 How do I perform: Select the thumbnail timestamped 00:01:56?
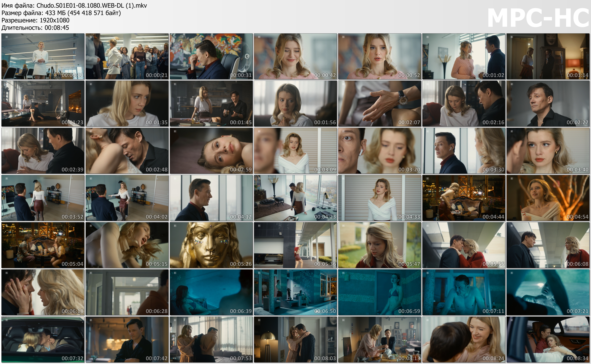click(295, 103)
